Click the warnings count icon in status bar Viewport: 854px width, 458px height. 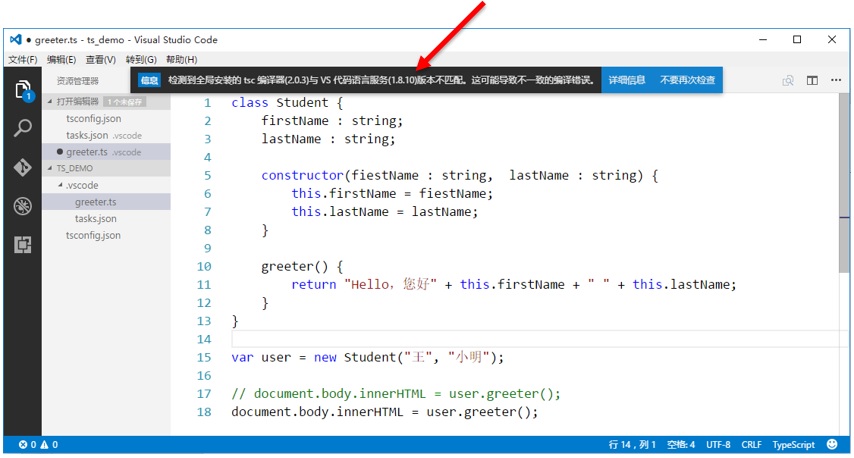[x=44, y=444]
